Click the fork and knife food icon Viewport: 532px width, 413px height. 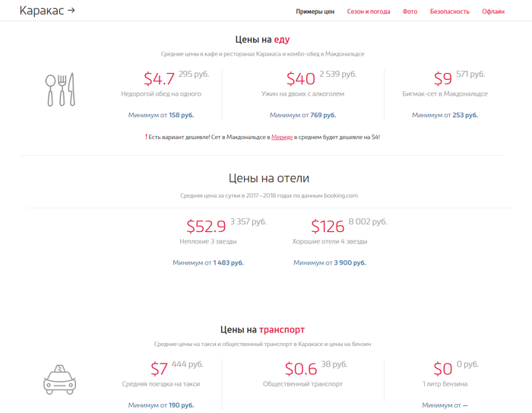(x=60, y=90)
